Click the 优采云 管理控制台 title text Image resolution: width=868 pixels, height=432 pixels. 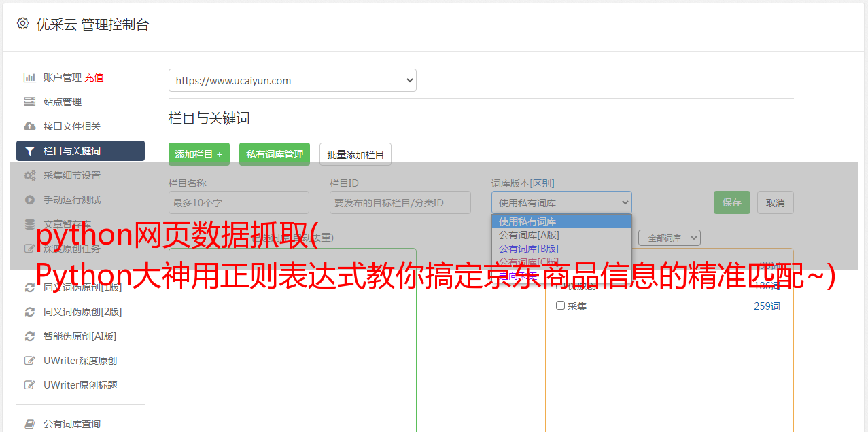pyautogui.click(x=92, y=24)
